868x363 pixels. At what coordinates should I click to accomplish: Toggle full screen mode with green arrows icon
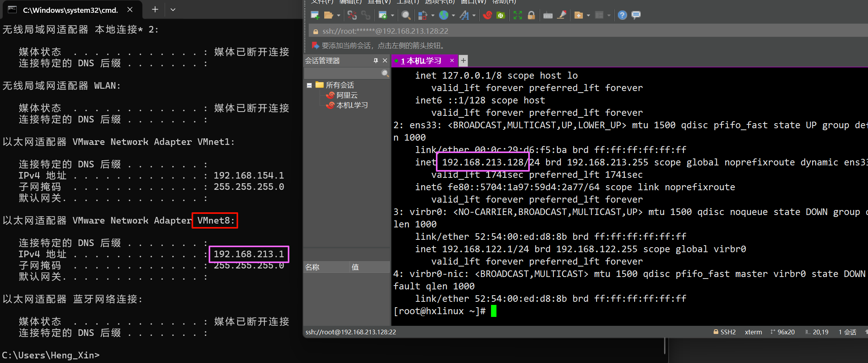[x=517, y=15]
